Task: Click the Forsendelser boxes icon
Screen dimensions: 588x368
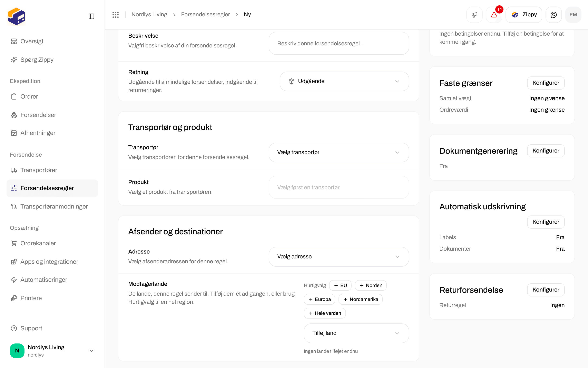Action: point(14,115)
